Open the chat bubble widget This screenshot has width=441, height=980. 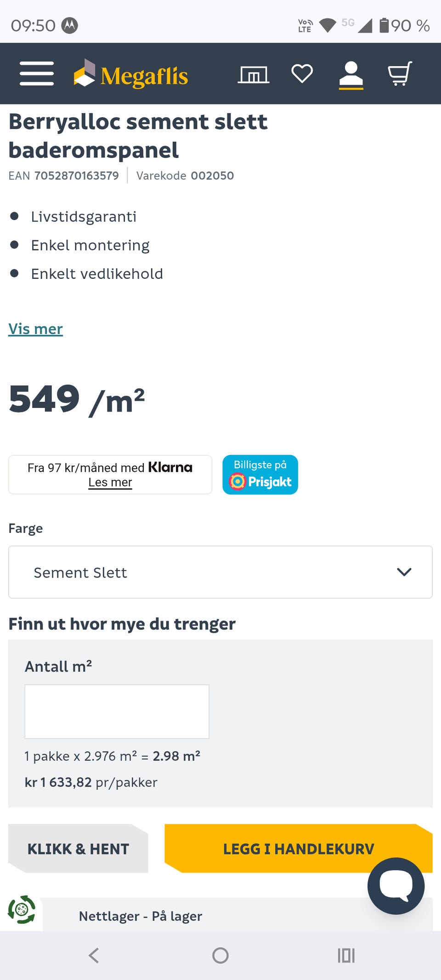[x=396, y=885]
